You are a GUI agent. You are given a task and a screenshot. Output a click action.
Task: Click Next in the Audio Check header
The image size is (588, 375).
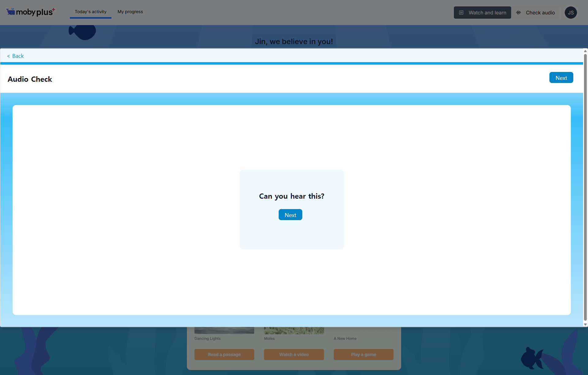(x=561, y=78)
